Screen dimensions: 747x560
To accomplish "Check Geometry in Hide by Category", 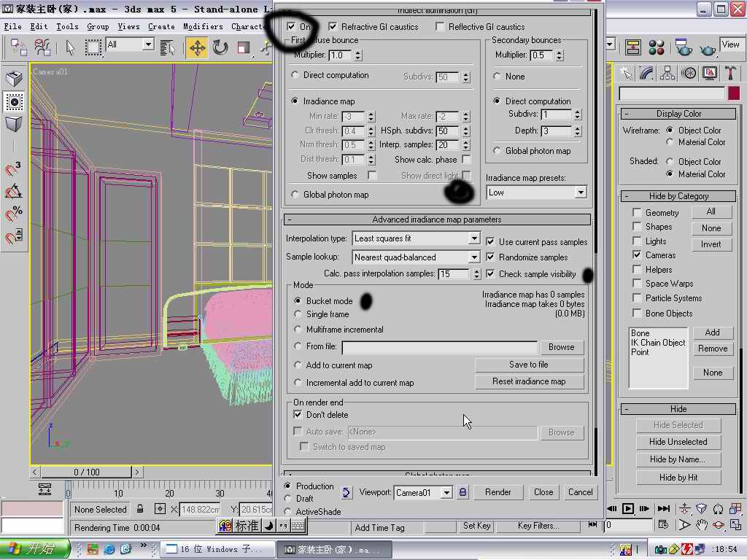I will (x=636, y=212).
